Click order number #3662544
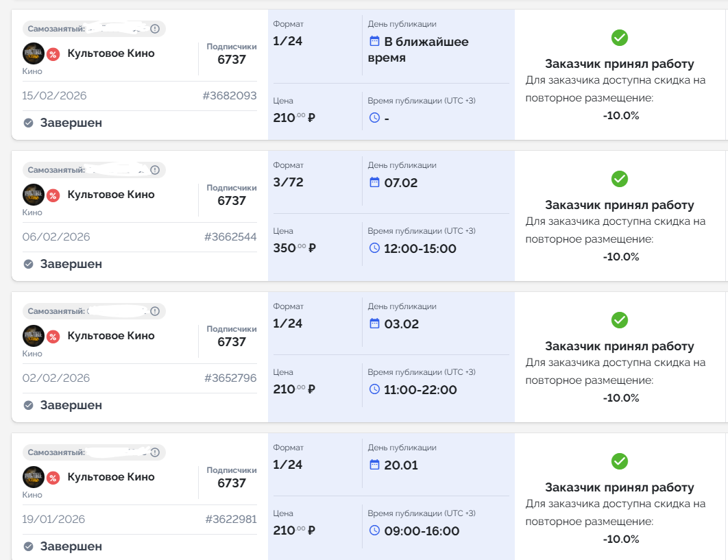The image size is (728, 560). tap(230, 237)
